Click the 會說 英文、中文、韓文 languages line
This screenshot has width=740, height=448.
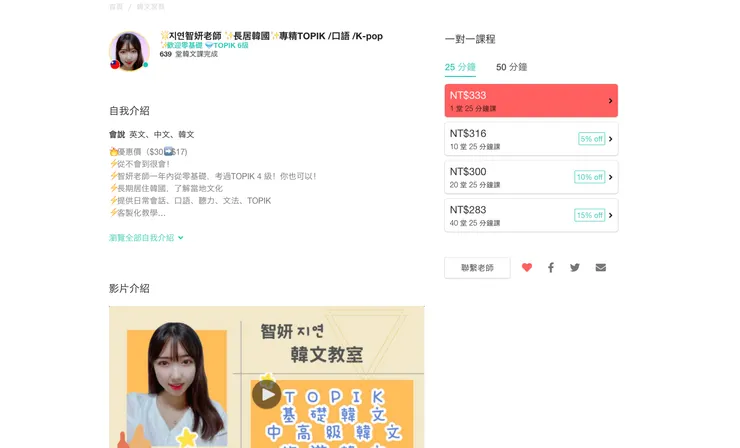pos(151,135)
